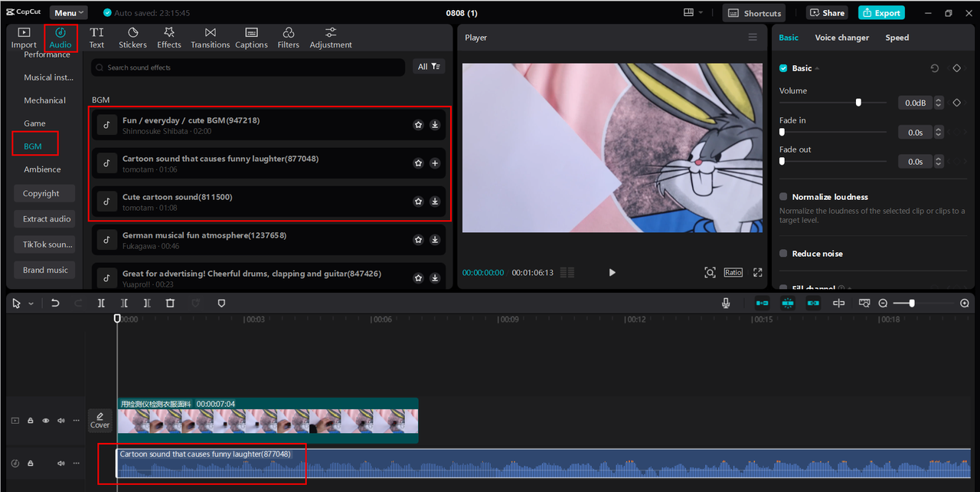Favorite the Fun / everyday / cute BGM track
The height and width of the screenshot is (492, 980).
(418, 125)
